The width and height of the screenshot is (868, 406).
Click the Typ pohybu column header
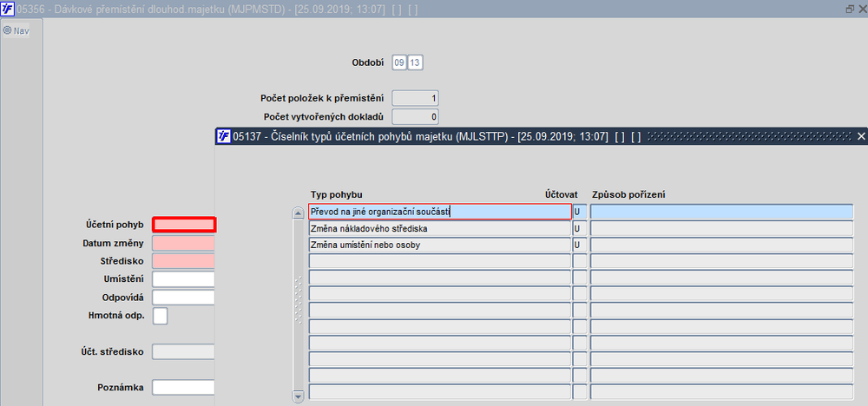click(337, 194)
